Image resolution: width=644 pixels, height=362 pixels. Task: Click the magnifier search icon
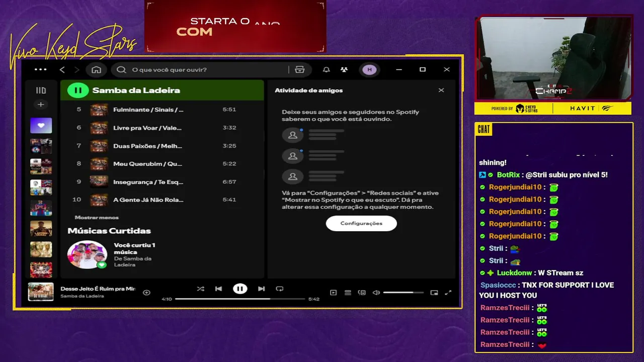click(121, 70)
